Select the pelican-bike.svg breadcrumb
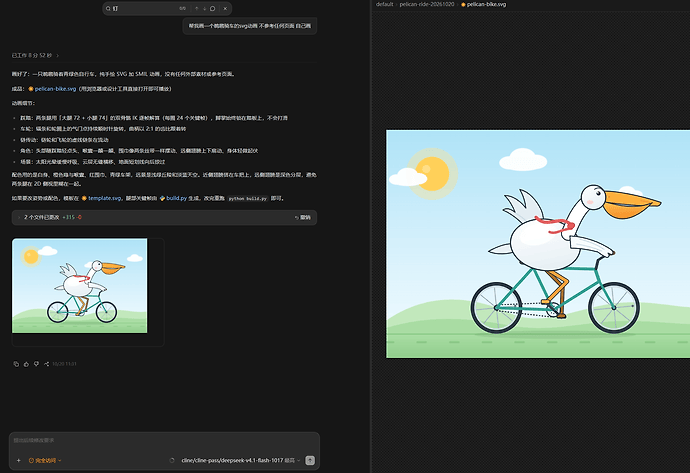This screenshot has width=690, height=473. point(484,4)
